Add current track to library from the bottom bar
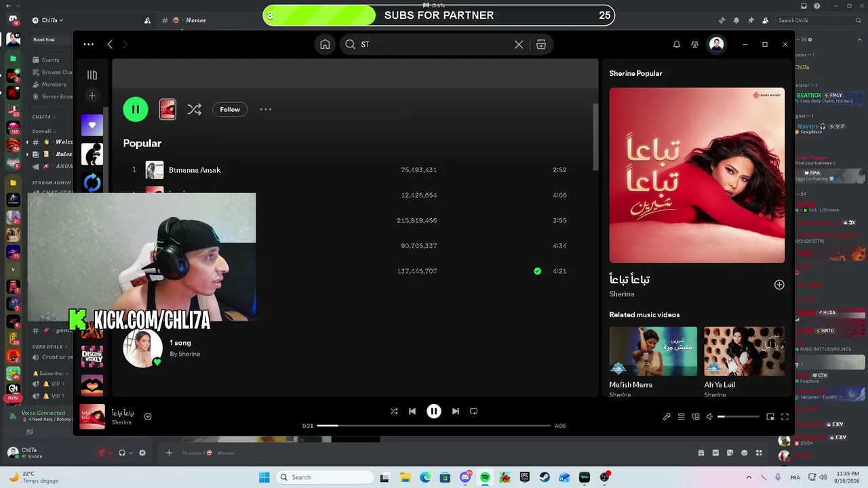 [x=148, y=417]
